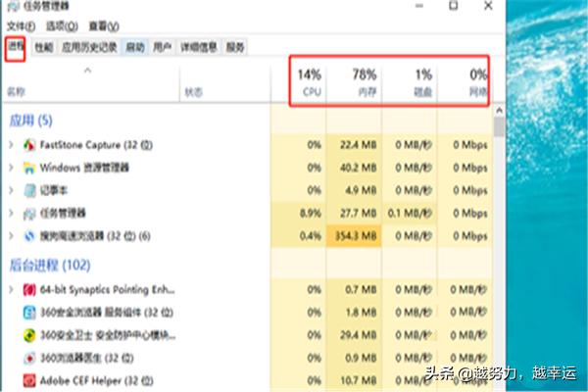Expand the 记事本 process entry
Image resolution: width=588 pixels, height=392 pixels.
11,190
